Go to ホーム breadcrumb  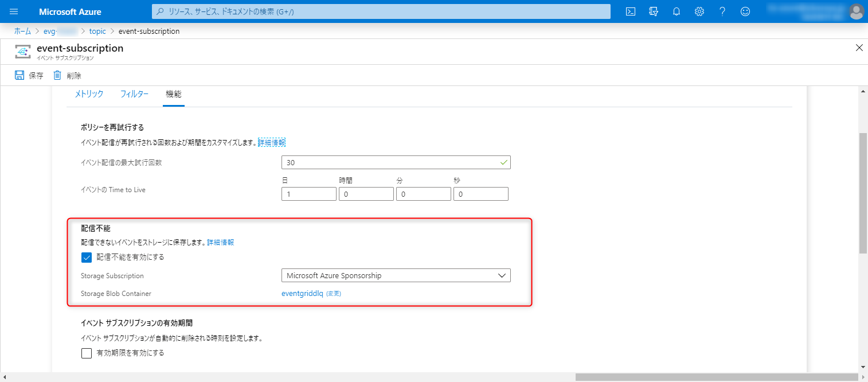(x=22, y=31)
